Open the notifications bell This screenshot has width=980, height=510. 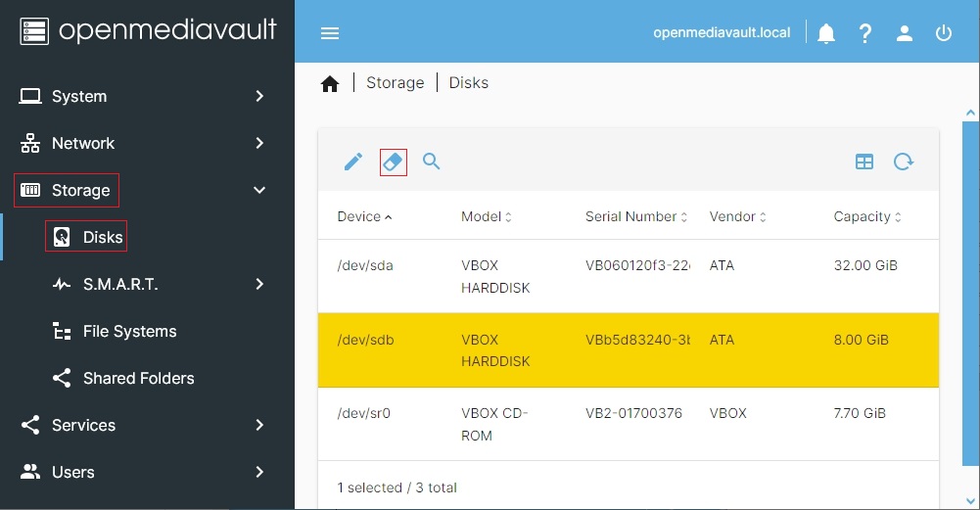[826, 33]
